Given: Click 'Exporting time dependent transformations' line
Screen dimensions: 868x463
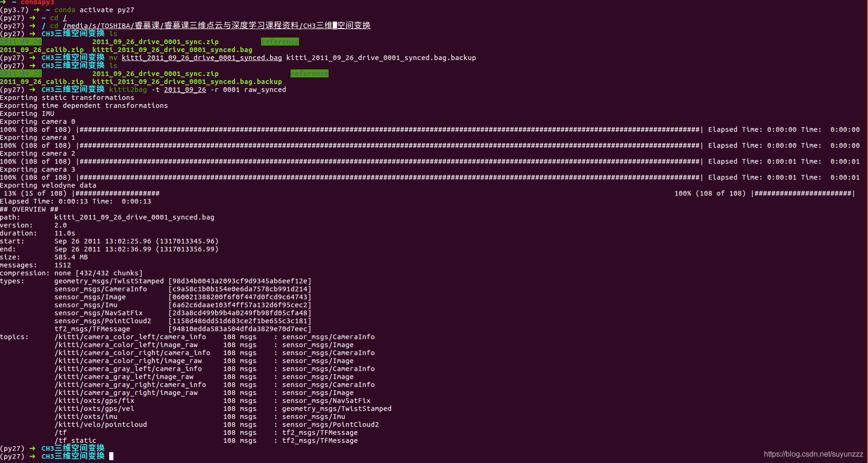Looking at the screenshot, I should point(84,106).
